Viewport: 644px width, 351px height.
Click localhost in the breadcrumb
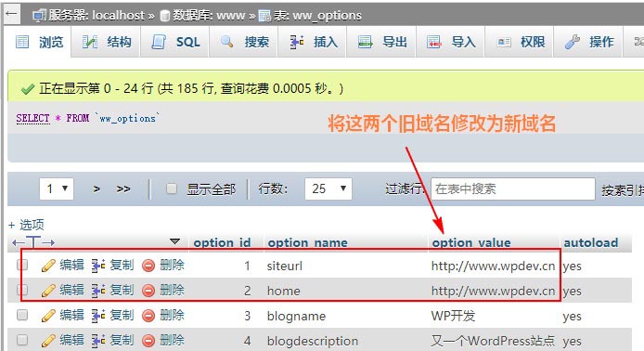118,16
